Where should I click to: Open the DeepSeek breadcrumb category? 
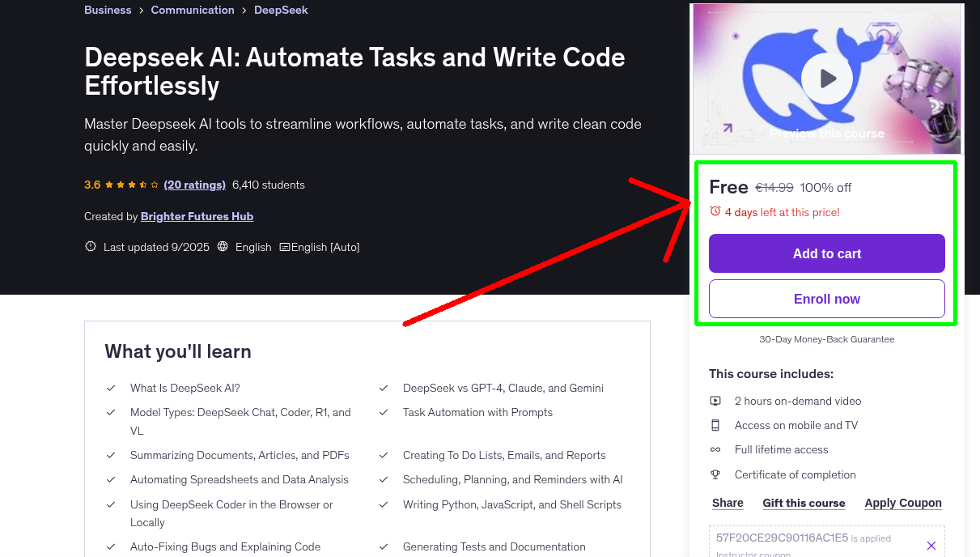[281, 10]
